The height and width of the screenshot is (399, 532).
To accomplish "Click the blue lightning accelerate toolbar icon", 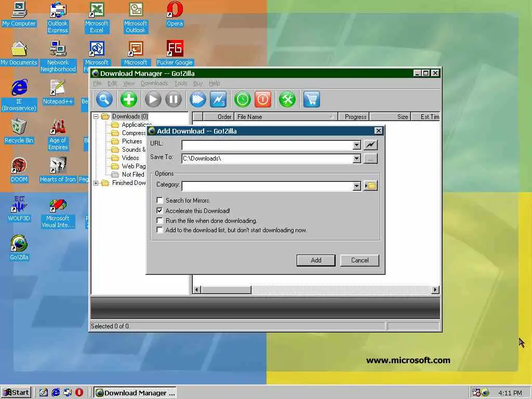I will pyautogui.click(x=218, y=99).
